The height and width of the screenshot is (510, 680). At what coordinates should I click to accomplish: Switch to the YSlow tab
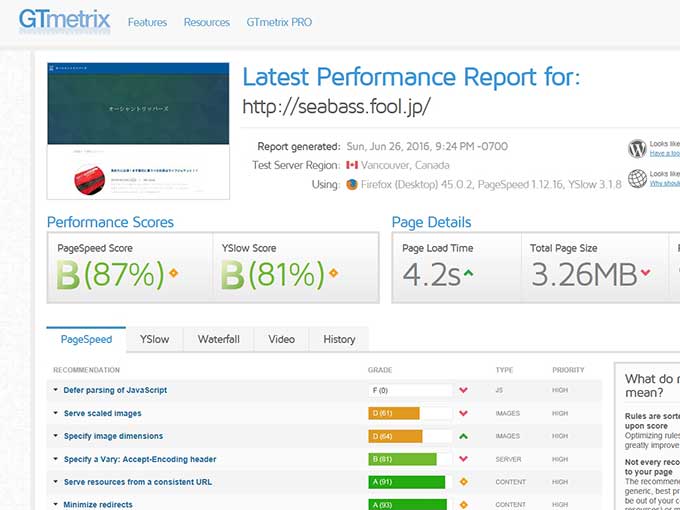(154, 339)
